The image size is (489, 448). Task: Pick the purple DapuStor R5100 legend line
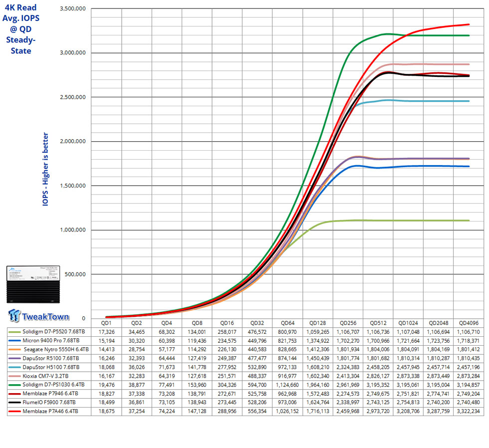pyautogui.click(x=14, y=359)
